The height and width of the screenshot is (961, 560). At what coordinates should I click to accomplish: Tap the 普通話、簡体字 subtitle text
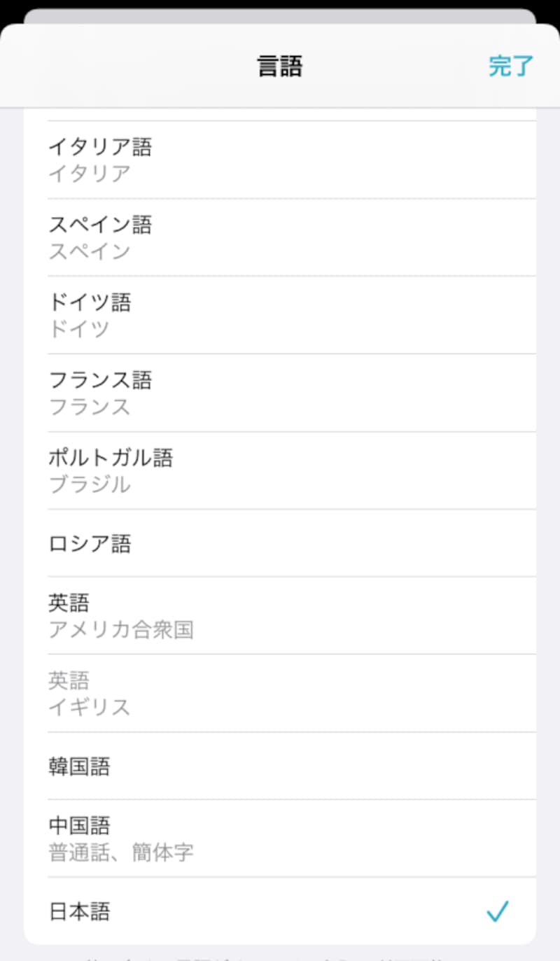(x=120, y=853)
